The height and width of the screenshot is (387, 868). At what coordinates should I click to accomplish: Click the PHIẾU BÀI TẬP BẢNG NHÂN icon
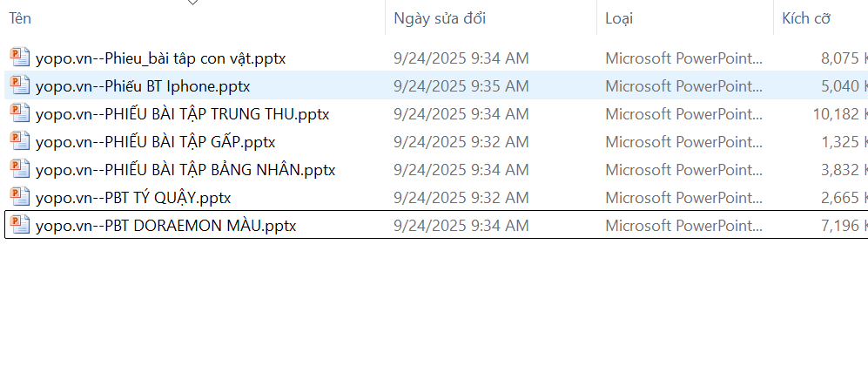click(19, 169)
